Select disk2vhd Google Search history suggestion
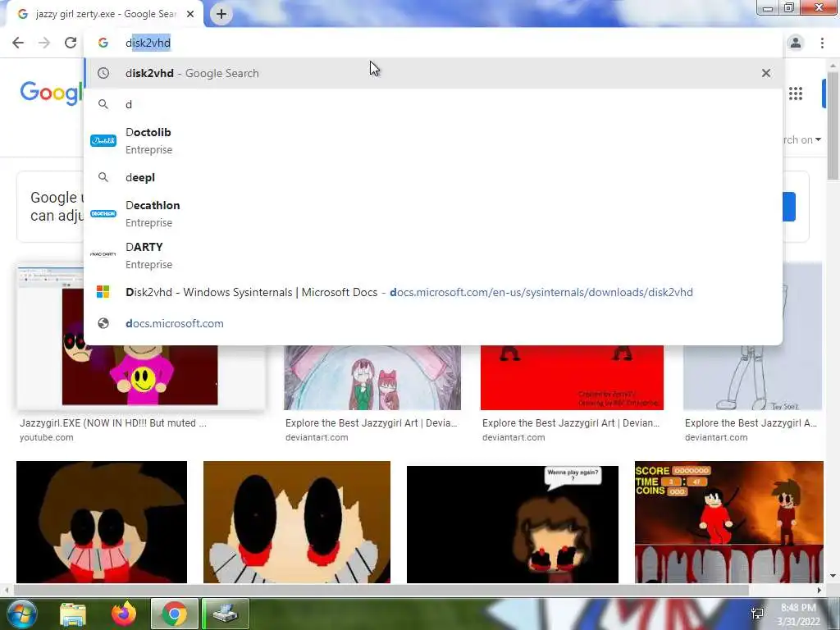 [433, 73]
